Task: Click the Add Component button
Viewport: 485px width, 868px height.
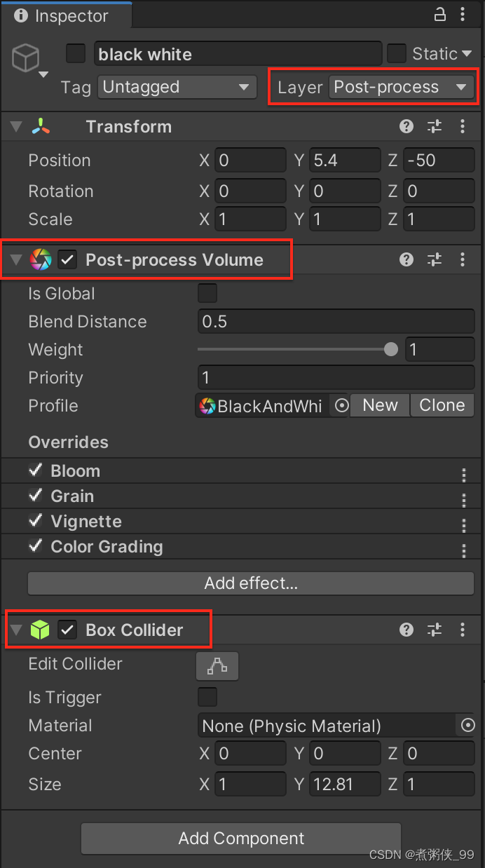Action: pyautogui.click(x=241, y=839)
